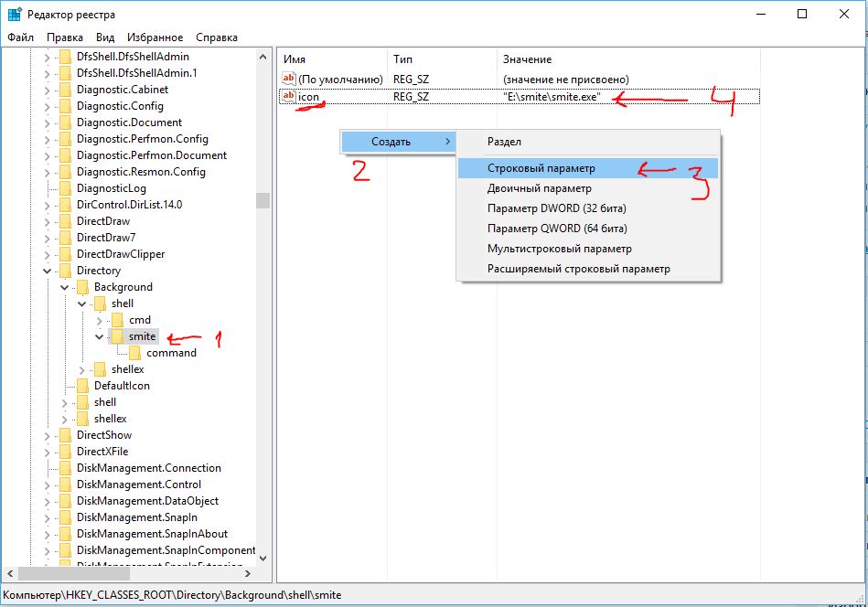
Task: Click the "E:\smite\smite.exe" value cell
Action: 552,97
